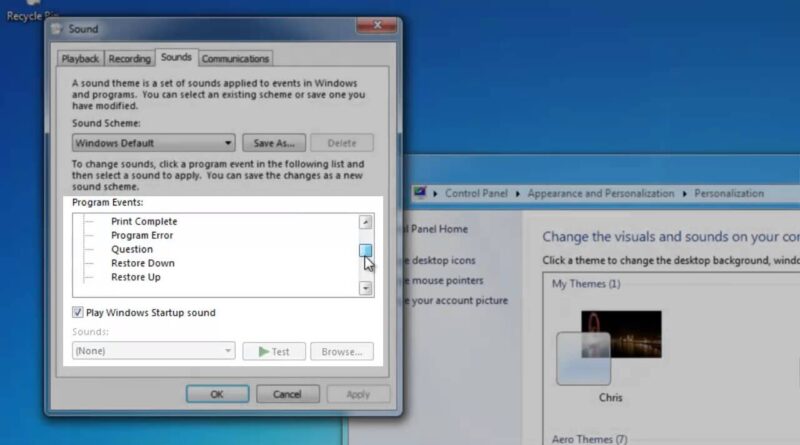
Task: Open the Communications tab
Action: pos(235,59)
